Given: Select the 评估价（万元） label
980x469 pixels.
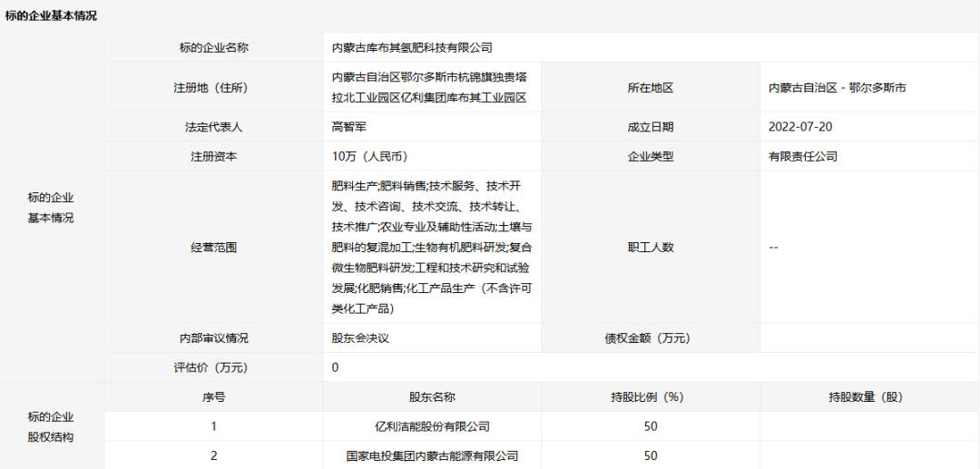Looking at the screenshot, I should tap(214, 367).
